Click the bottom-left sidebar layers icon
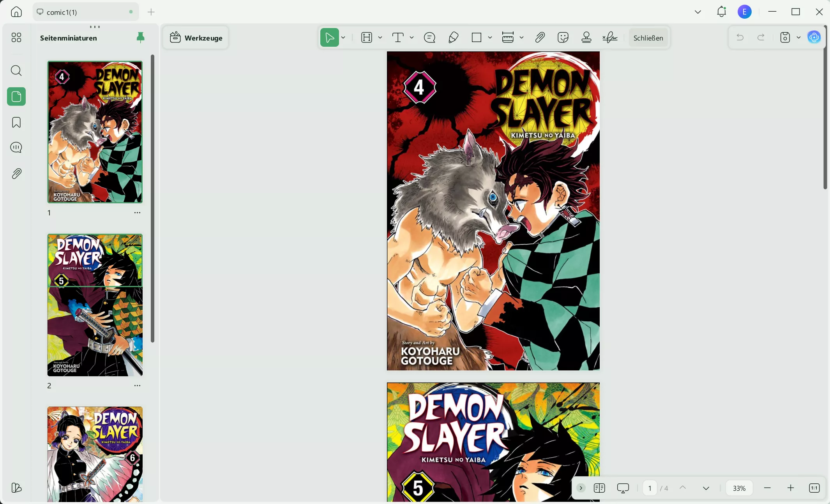This screenshot has height=504, width=830. click(x=16, y=488)
